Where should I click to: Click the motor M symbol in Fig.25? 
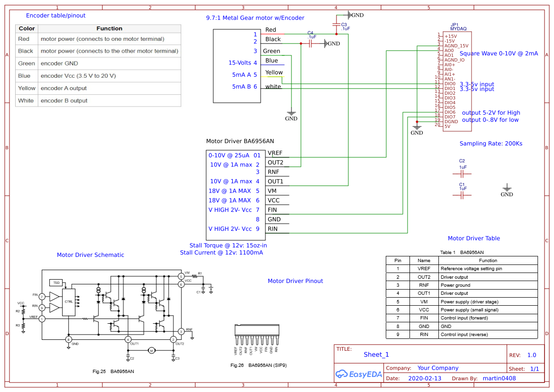tap(152, 350)
